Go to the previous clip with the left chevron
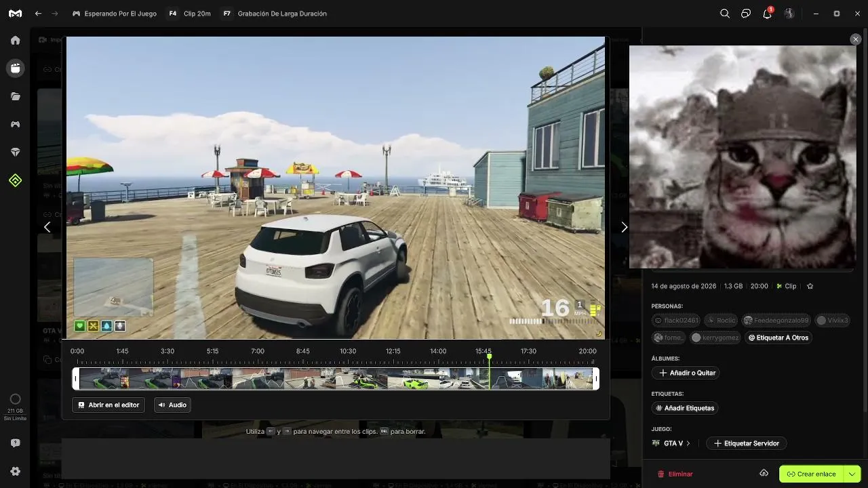This screenshot has width=868, height=488. click(47, 227)
